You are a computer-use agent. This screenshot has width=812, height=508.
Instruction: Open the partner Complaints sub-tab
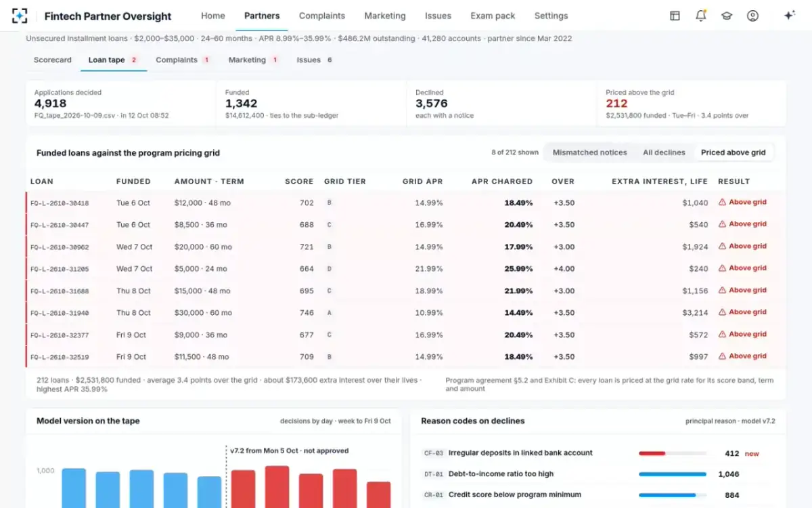point(183,60)
